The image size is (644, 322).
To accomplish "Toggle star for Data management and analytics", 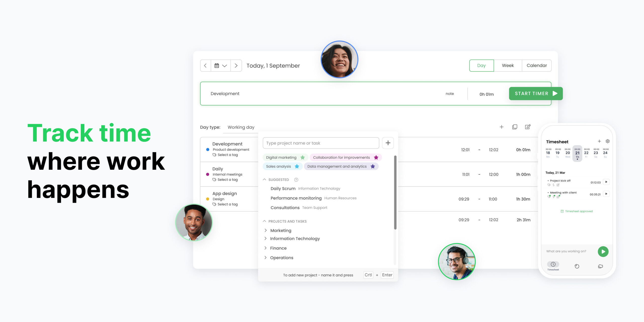I will click(x=373, y=166).
